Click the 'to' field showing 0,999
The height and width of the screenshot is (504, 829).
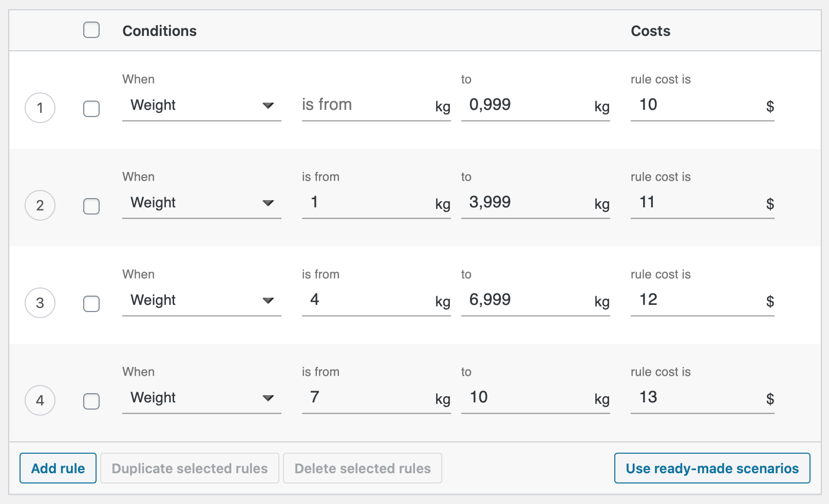[x=524, y=105]
